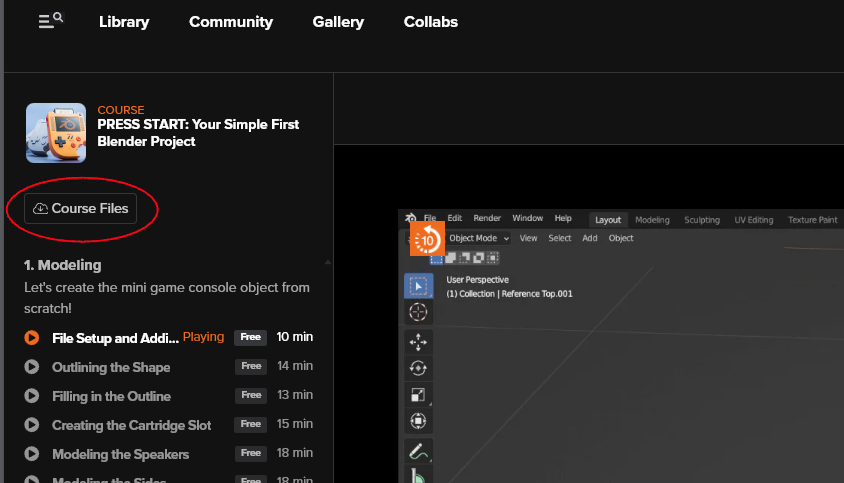Open the Creating the Cartridge Slot lesson
This screenshot has width=844, height=483.
[131, 425]
